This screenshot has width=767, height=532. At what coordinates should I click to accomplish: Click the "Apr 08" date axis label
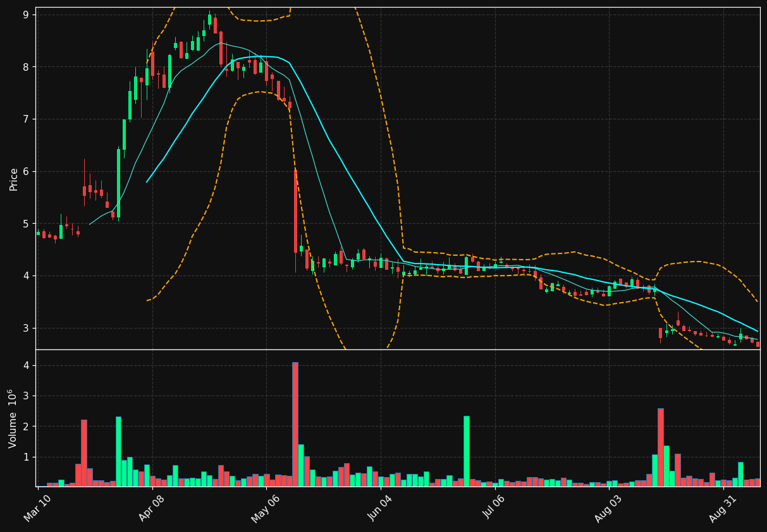coord(152,508)
